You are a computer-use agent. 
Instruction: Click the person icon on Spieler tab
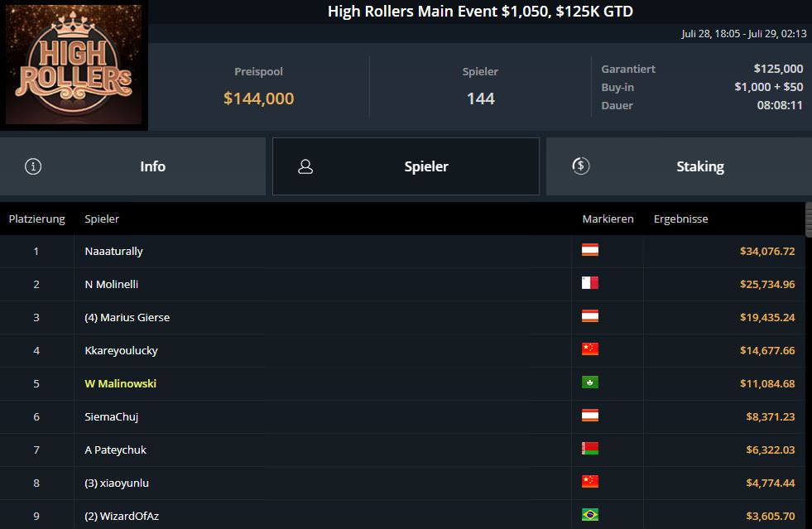point(305,166)
